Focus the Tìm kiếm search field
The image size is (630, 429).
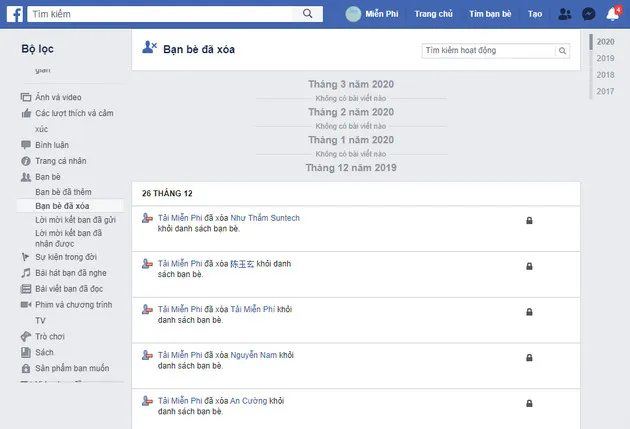tap(161, 14)
